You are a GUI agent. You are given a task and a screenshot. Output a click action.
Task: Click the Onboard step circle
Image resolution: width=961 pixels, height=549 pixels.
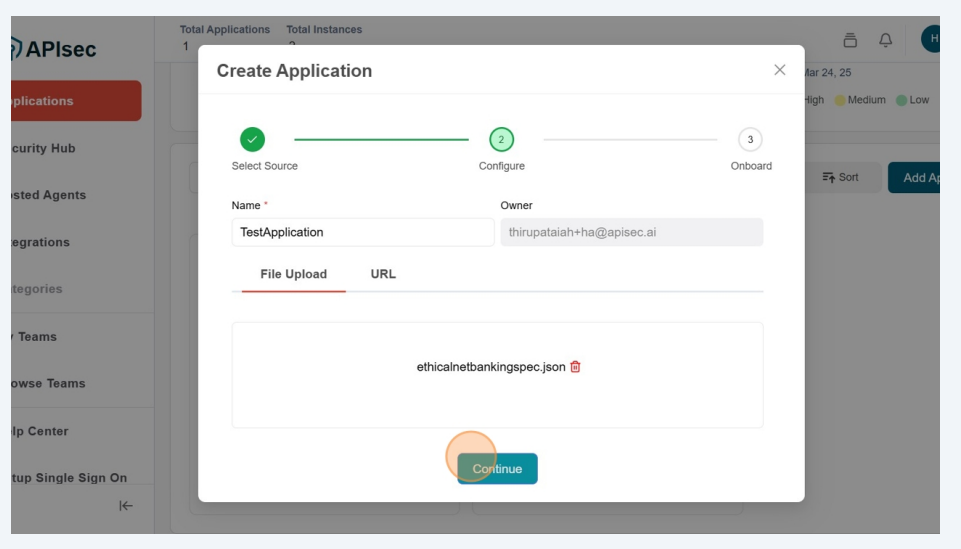click(x=750, y=140)
